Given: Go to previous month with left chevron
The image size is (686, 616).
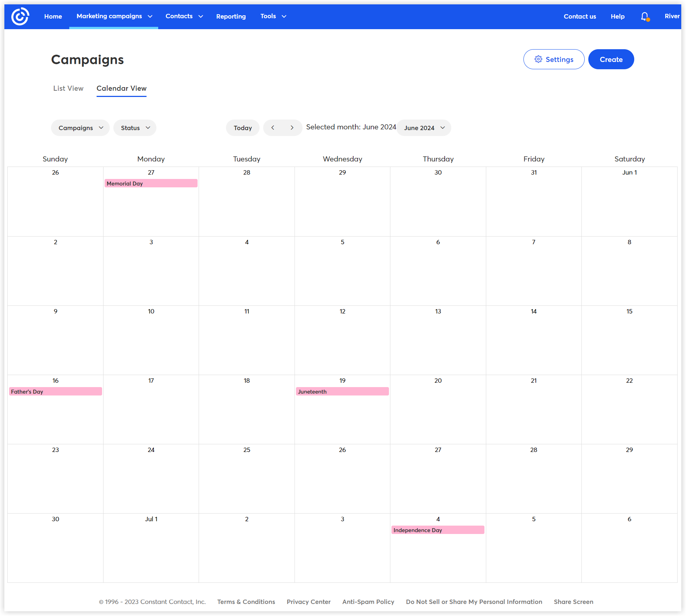Looking at the screenshot, I should click(273, 128).
